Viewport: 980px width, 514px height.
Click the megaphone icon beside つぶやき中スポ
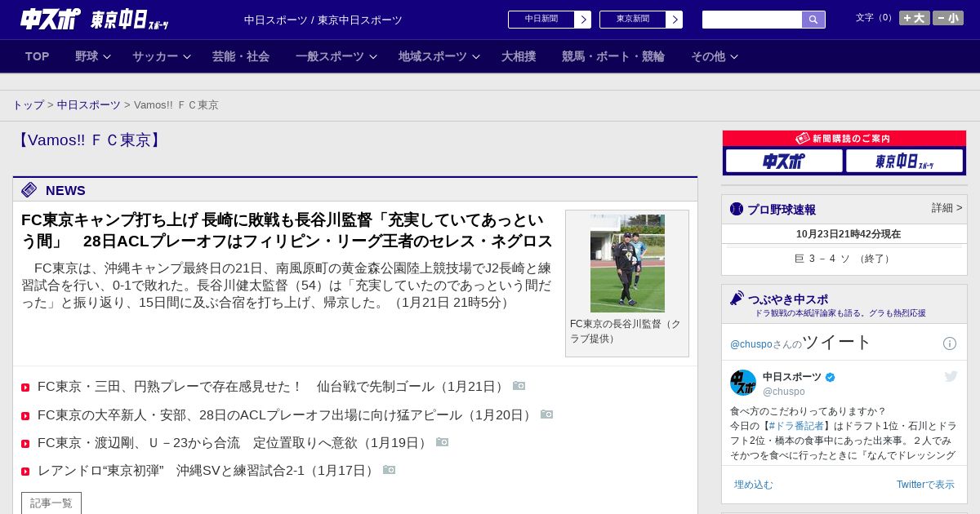coord(737,298)
